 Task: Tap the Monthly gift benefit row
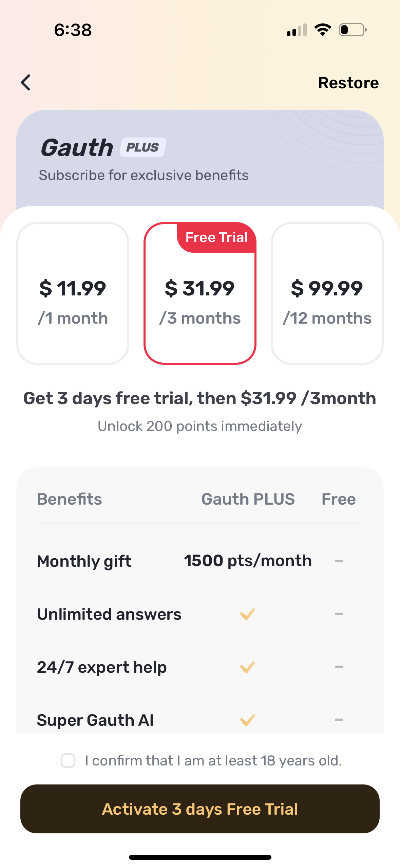pyautogui.click(x=84, y=561)
